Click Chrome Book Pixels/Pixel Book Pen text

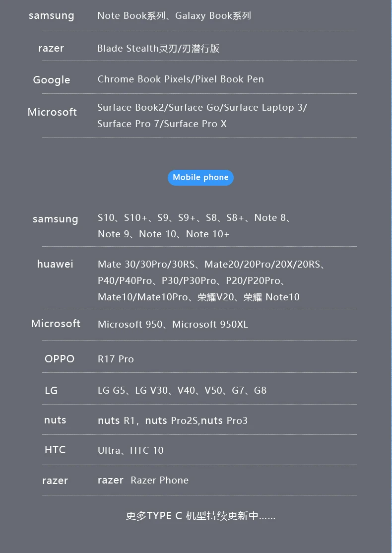[x=181, y=79]
